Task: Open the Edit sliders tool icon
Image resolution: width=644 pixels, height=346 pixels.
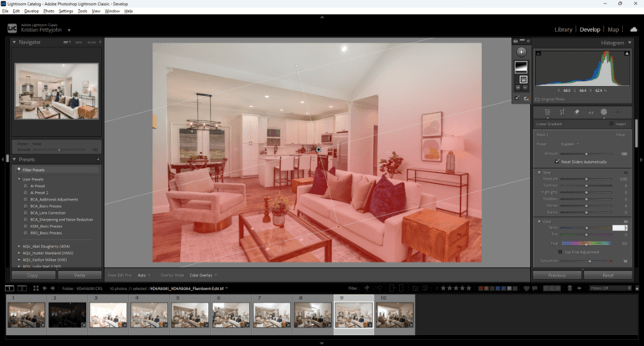Action: click(548, 112)
